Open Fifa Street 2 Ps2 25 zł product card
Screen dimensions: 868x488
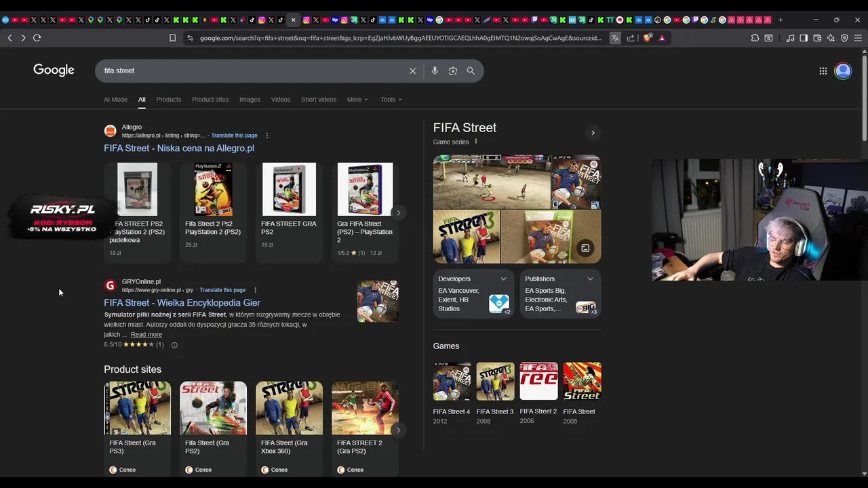213,211
